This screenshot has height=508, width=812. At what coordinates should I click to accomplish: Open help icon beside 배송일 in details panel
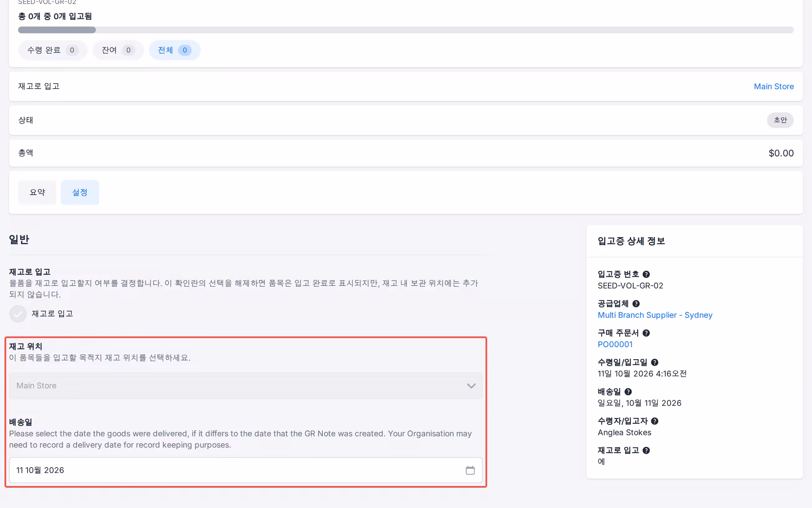pyautogui.click(x=628, y=392)
